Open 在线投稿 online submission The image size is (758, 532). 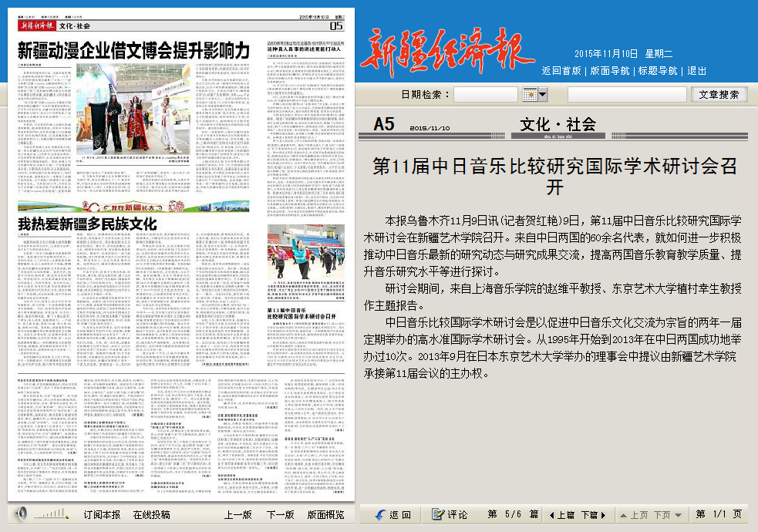(x=151, y=514)
